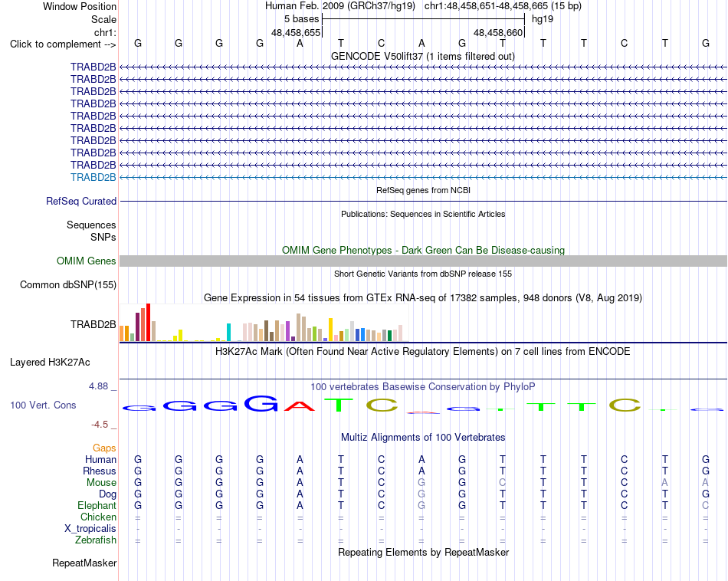Image resolution: width=728 pixels, height=581 pixels.
Task: Click the largest blue G in conservation logo
Action: pos(261,404)
